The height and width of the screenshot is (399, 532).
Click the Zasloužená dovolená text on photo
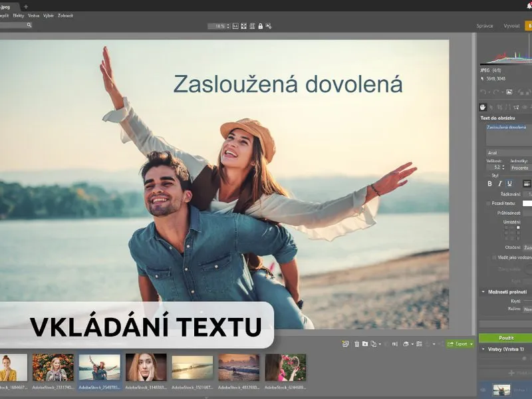[288, 84]
